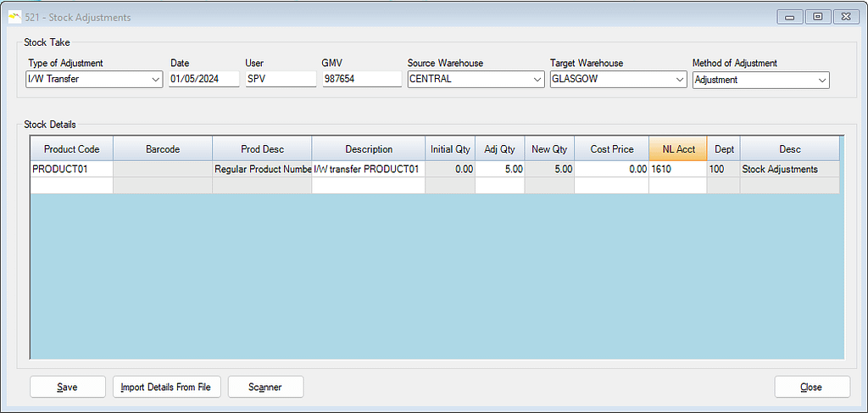Click the Product Code column header
This screenshot has height=413, width=868.
(72, 149)
